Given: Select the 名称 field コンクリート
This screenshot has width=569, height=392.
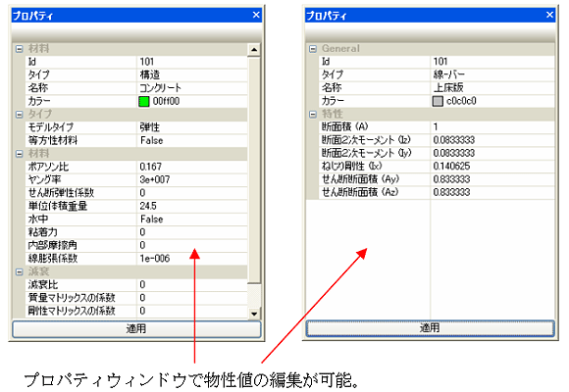Looking at the screenshot, I should point(192,88).
